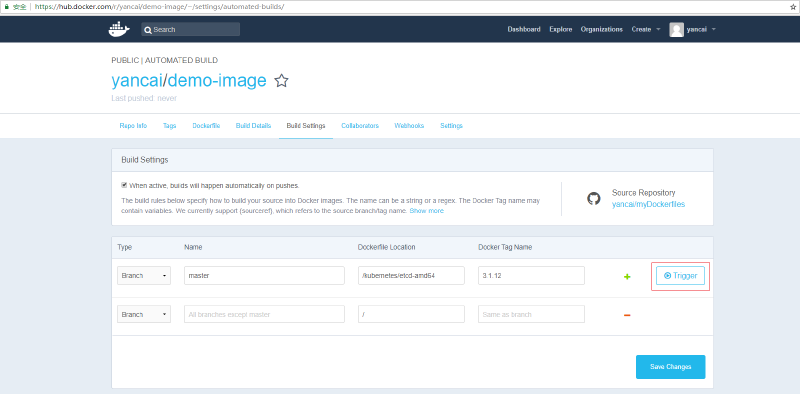Viewport: 800px width, 394px height.
Task: Open Webhooks tab
Action: pyautogui.click(x=409, y=126)
